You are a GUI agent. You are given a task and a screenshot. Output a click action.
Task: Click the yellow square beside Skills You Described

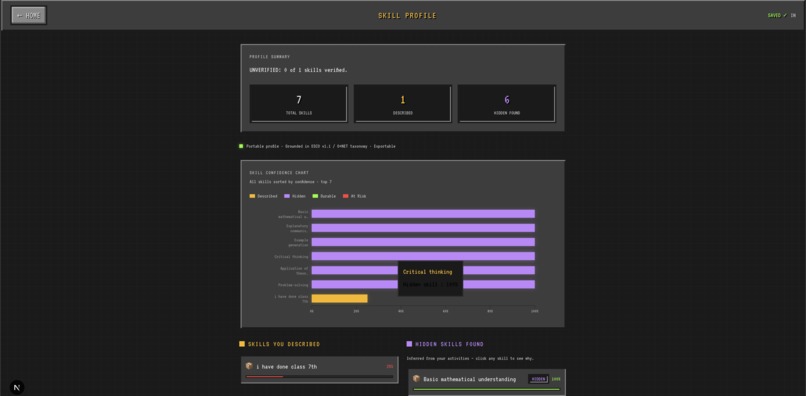242,344
